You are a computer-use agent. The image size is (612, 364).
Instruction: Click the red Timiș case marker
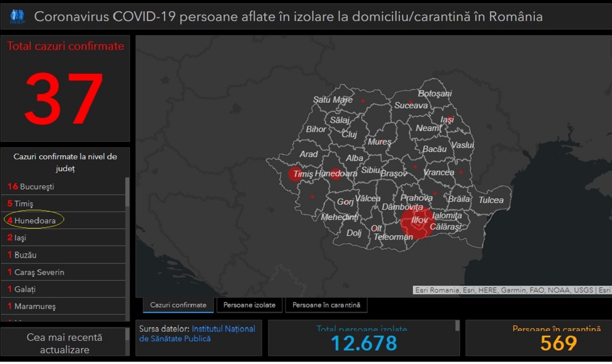pyautogui.click(x=296, y=174)
